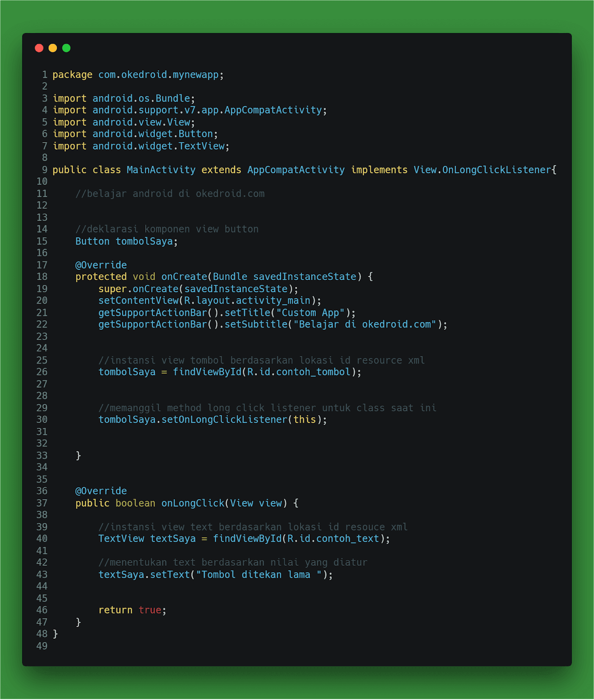Click View.OnLongClickListener on line 9
594x700 pixels.
(482, 170)
